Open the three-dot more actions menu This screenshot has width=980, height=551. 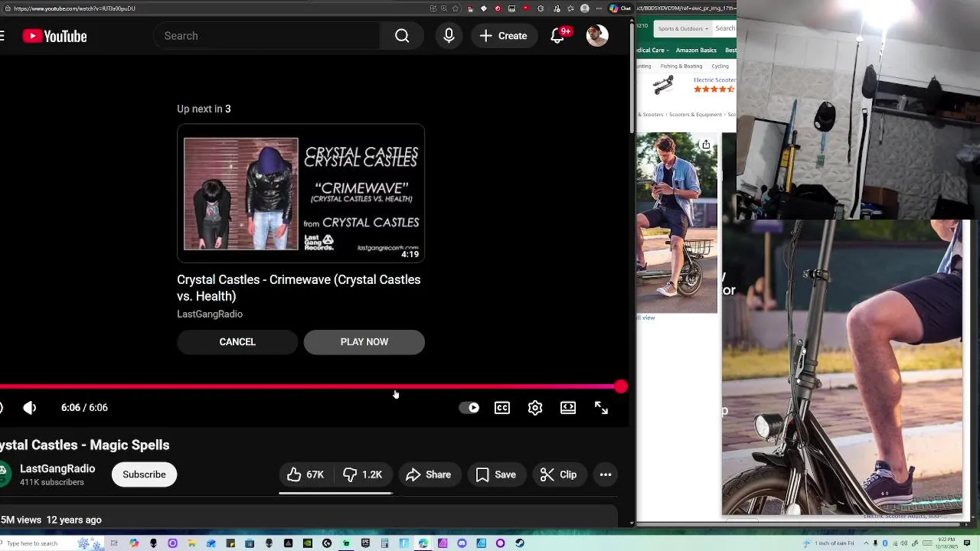606,474
